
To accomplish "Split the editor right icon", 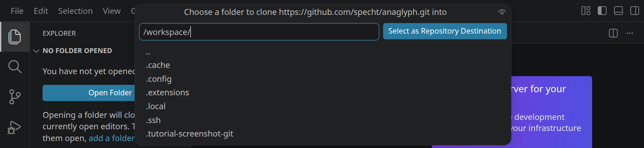I will point(613,33).
